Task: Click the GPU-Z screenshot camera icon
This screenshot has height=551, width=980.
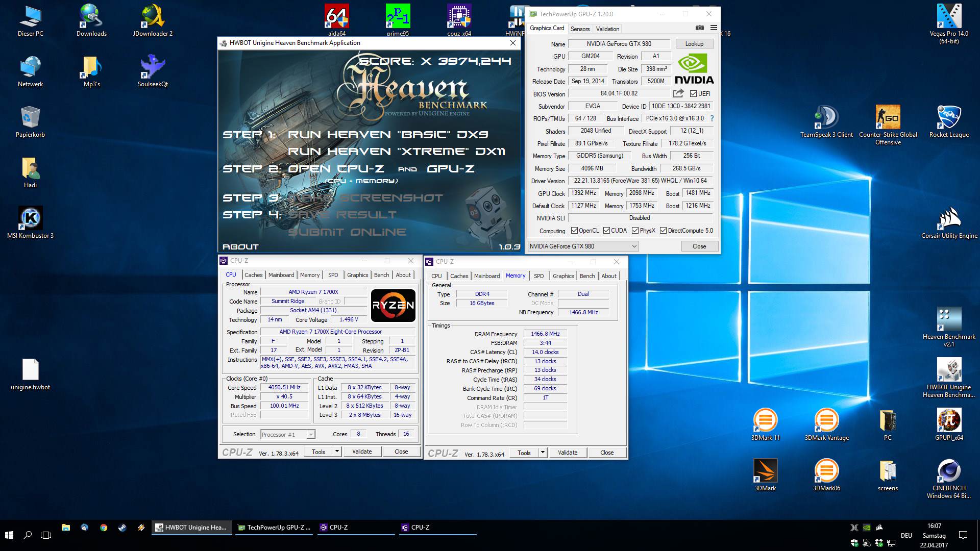Action: click(x=700, y=28)
